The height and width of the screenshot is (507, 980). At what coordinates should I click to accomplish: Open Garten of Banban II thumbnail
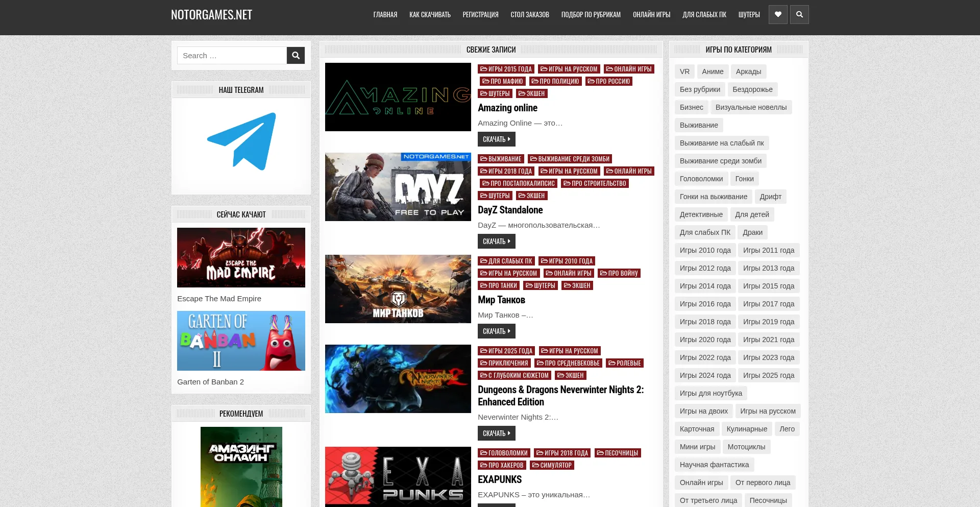(x=241, y=341)
